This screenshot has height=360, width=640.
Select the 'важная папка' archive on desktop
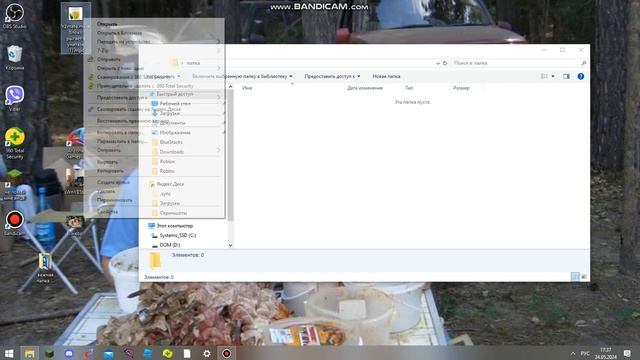point(45,267)
